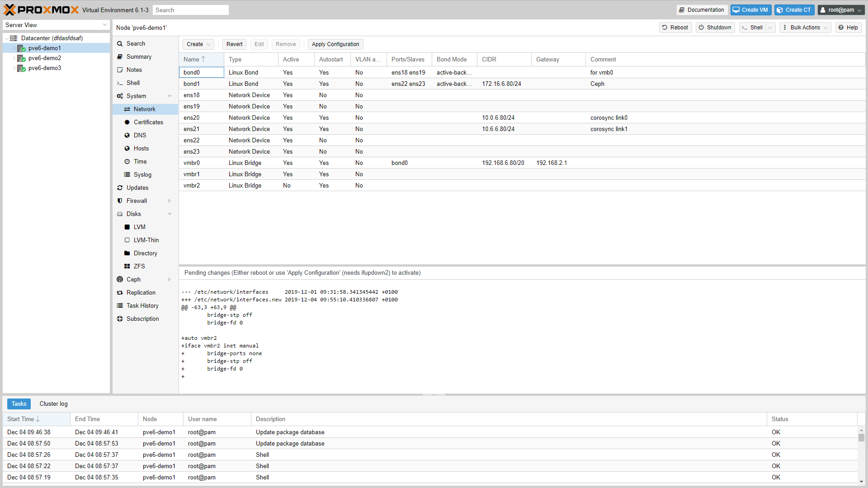Click the Certificates badge icon
The width and height of the screenshot is (868, 488).
click(x=127, y=122)
